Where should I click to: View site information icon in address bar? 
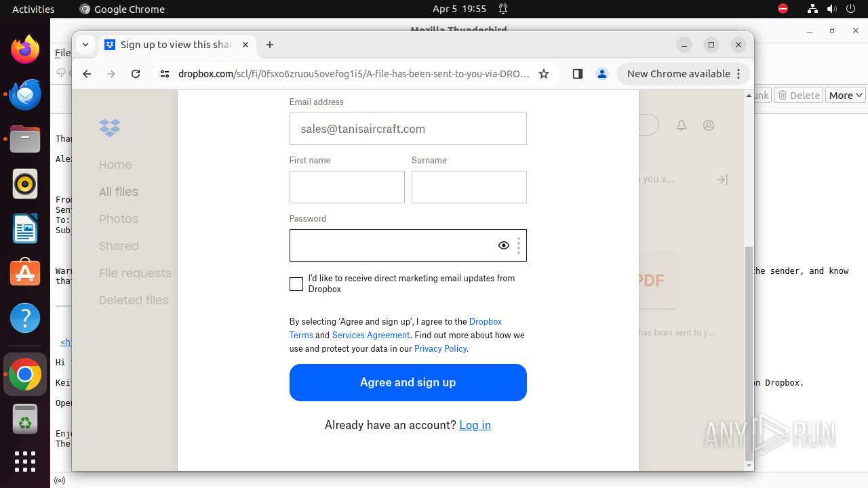pos(165,74)
